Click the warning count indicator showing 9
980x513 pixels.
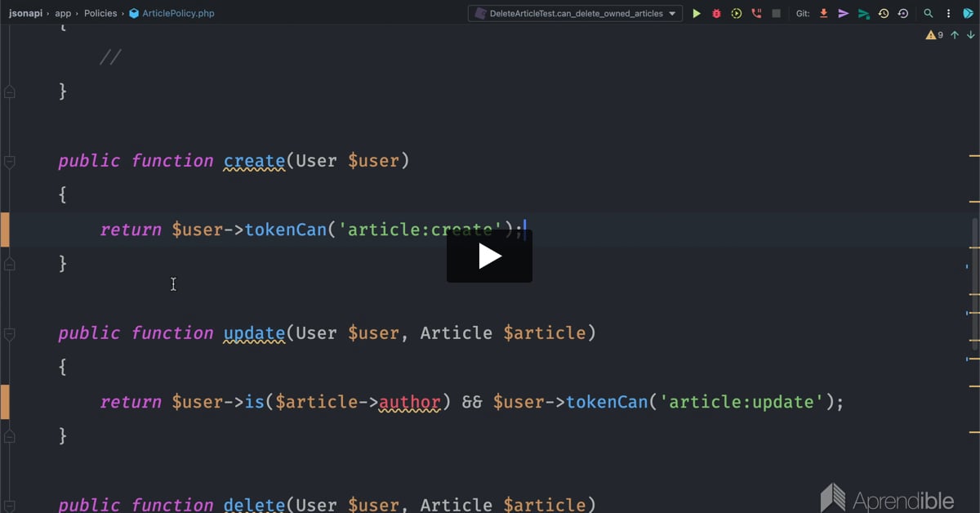[x=934, y=35]
